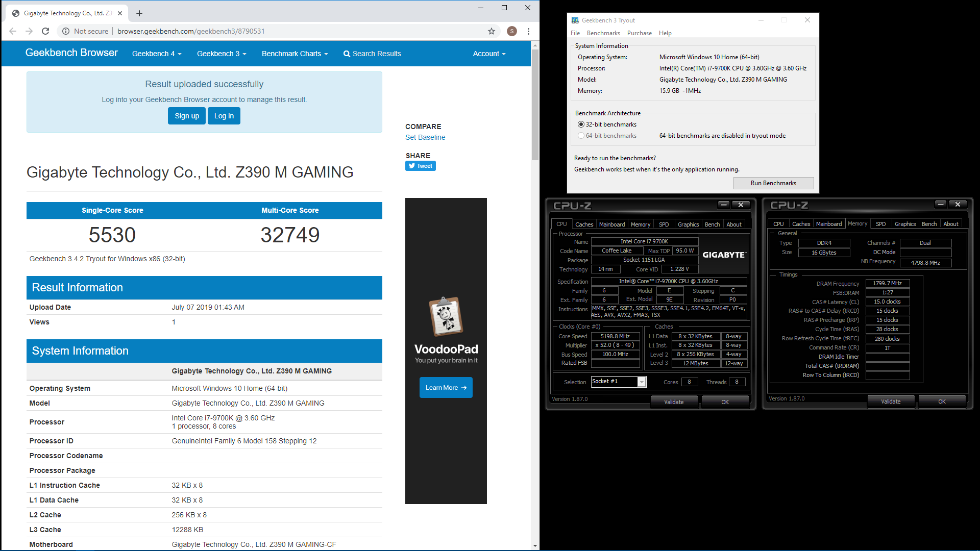
Task: Expand Geekbench 4 dropdown menu
Action: click(157, 54)
